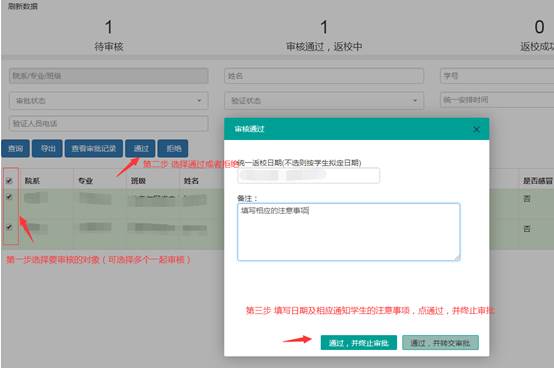Click the 验证人员电话 input field
This screenshot has width=554, height=368.
[109, 124]
